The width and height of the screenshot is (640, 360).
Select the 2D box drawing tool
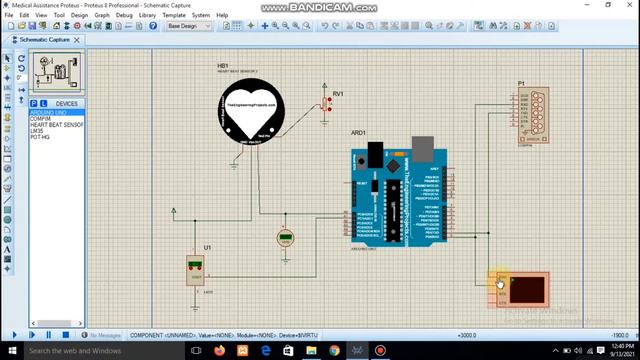click(x=7, y=210)
